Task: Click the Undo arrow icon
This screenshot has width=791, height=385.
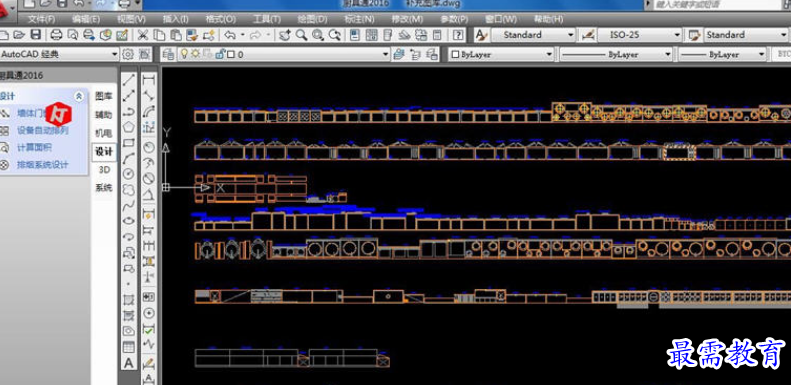Action: (x=230, y=35)
